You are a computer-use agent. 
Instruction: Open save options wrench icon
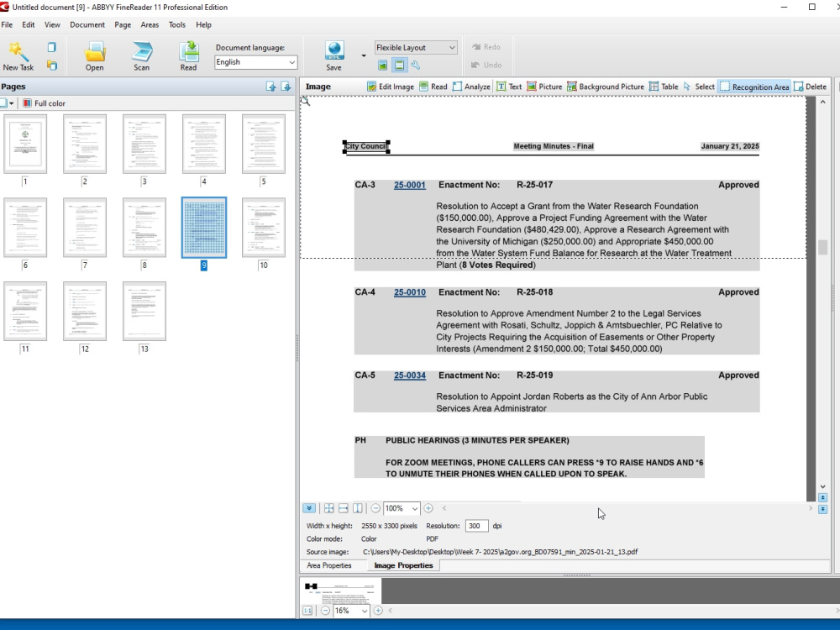pos(415,66)
